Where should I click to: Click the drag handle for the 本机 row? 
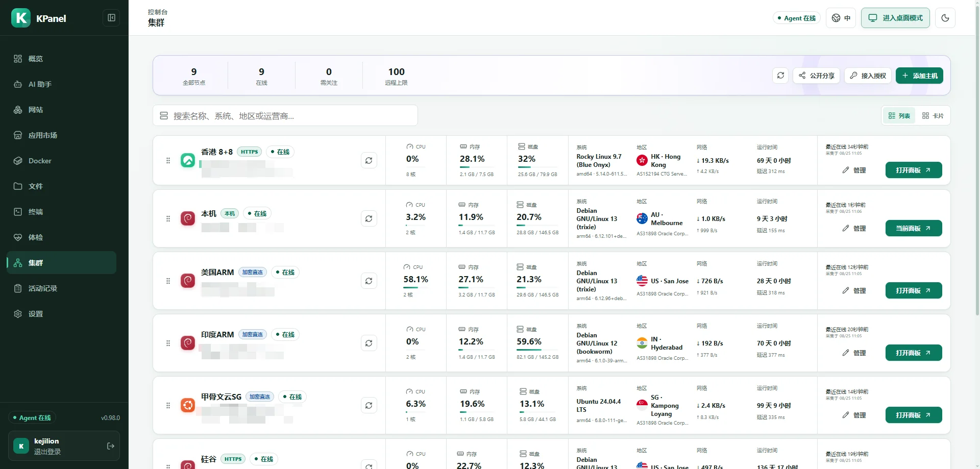[x=168, y=218]
